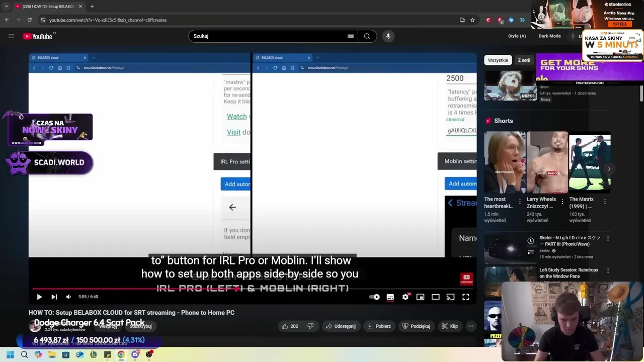Enable theater mode view
The image size is (644, 362).
pos(436,297)
